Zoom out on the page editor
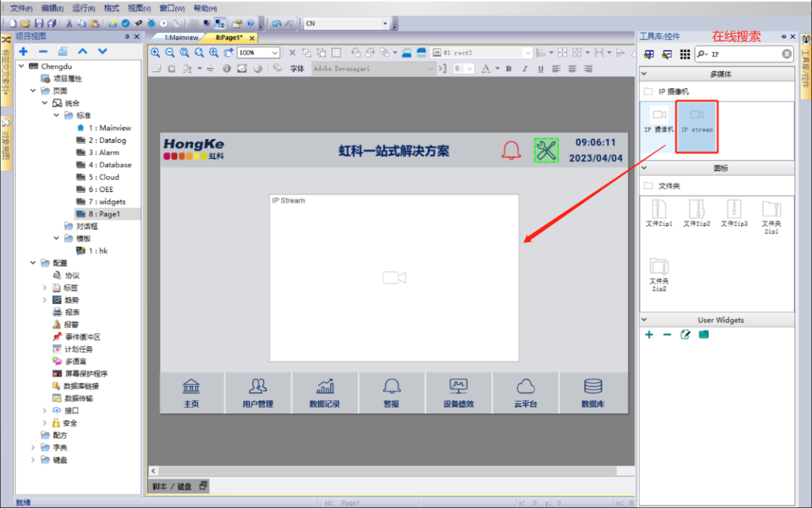The width and height of the screenshot is (812, 508). [169, 53]
